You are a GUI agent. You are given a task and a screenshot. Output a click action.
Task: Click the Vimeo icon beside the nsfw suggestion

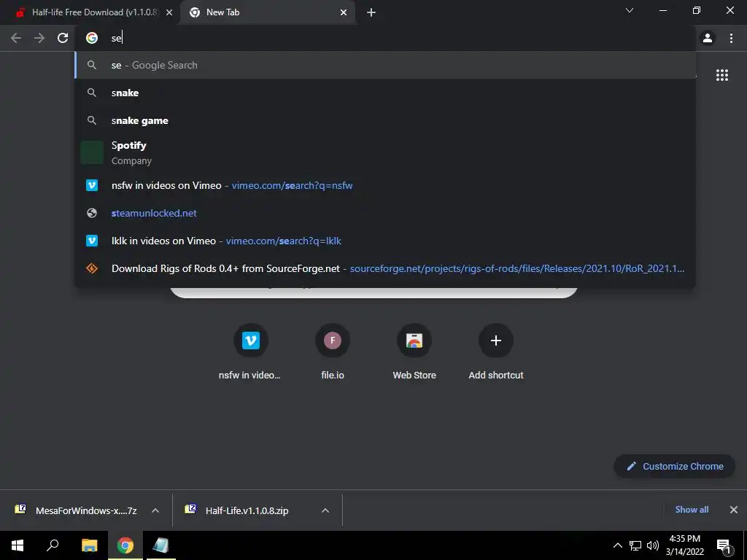coord(92,185)
